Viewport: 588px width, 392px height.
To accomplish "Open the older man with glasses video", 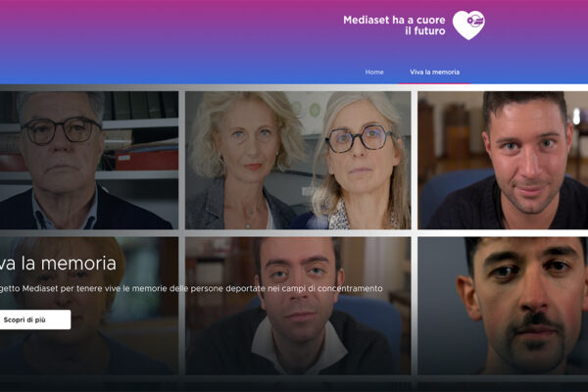I will coord(89,160).
